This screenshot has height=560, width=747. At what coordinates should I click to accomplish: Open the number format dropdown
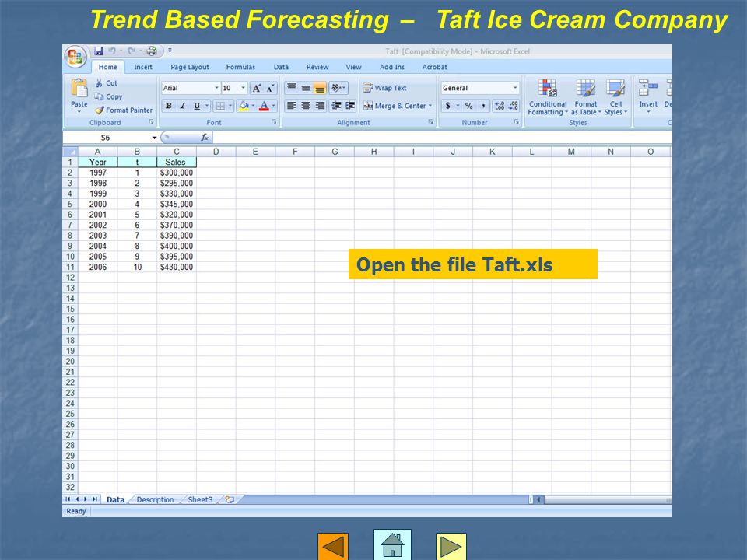click(515, 88)
